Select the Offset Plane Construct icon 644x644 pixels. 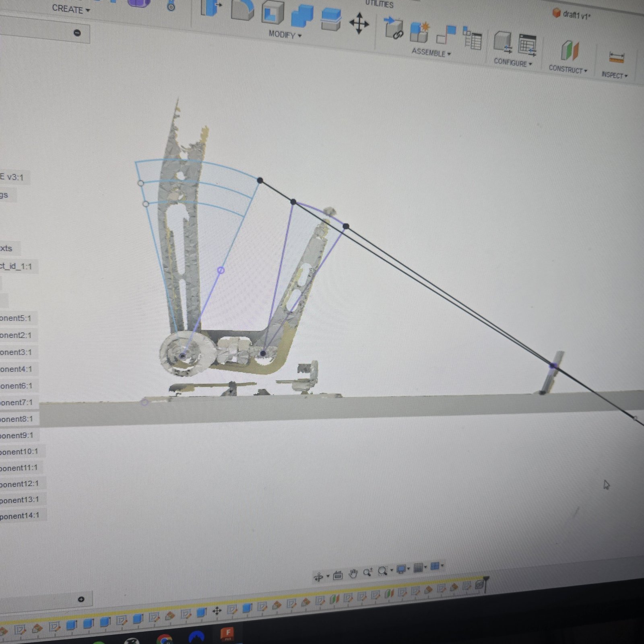pos(570,51)
